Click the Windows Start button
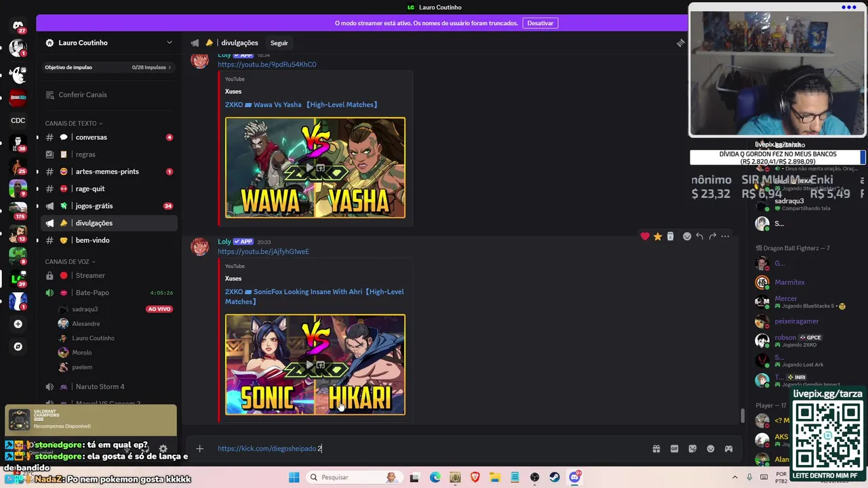Screen dimensions: 868x488 (294, 477)
